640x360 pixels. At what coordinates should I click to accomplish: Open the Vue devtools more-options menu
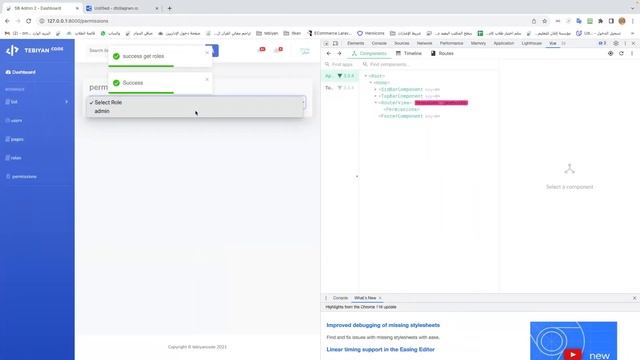pyautogui.click(x=632, y=53)
